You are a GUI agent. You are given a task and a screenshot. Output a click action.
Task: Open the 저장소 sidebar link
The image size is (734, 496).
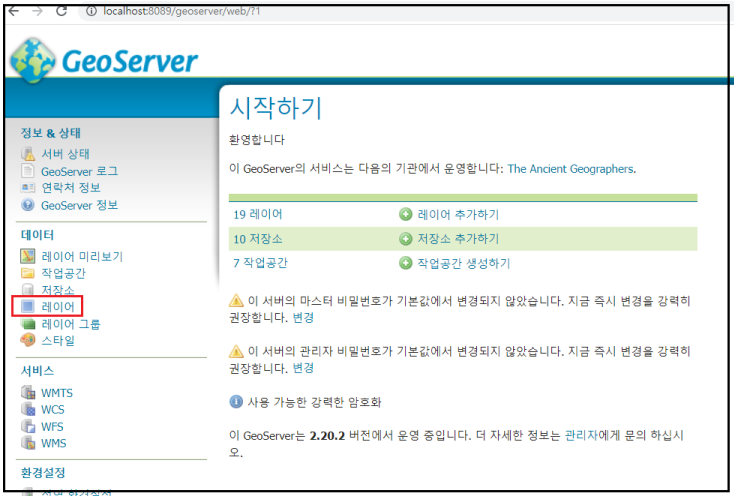(58, 290)
